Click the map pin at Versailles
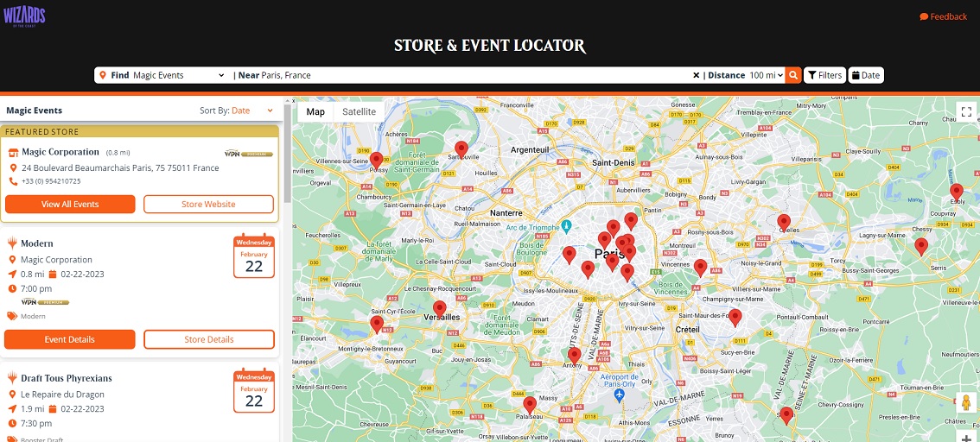The image size is (980, 442). [440, 310]
